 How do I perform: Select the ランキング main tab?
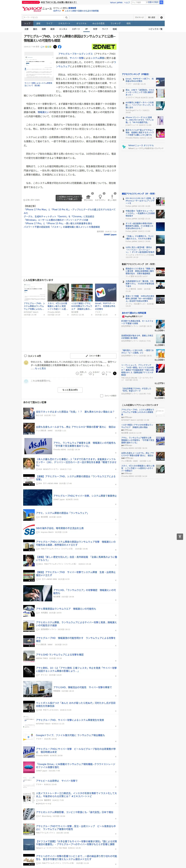click(115, 24)
